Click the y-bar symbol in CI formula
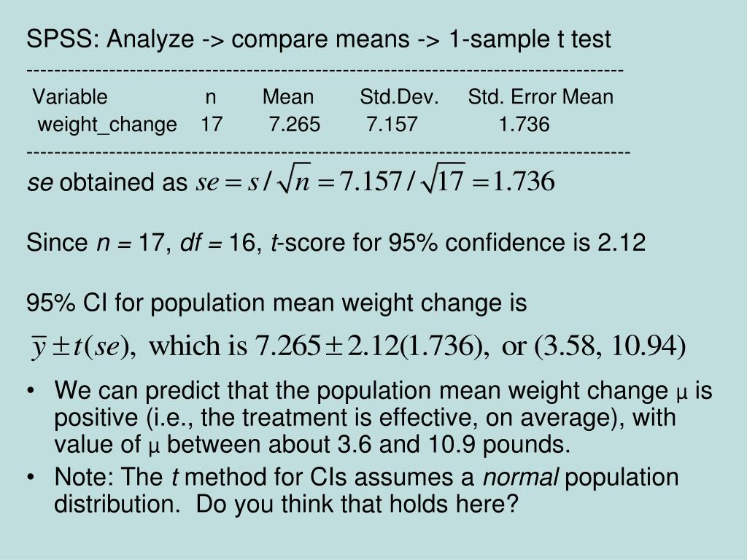 [x=39, y=346]
